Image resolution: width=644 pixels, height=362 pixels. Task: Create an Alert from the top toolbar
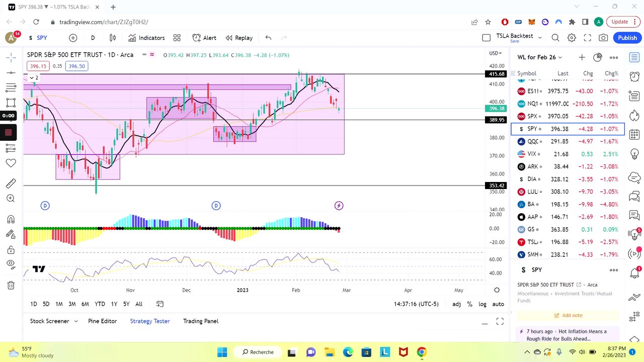coord(204,38)
